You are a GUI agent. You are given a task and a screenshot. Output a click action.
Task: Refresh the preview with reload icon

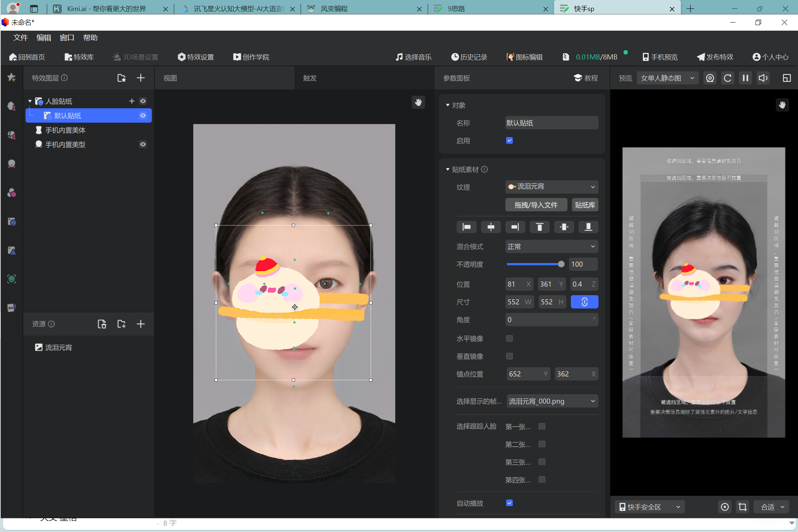pyautogui.click(x=727, y=78)
